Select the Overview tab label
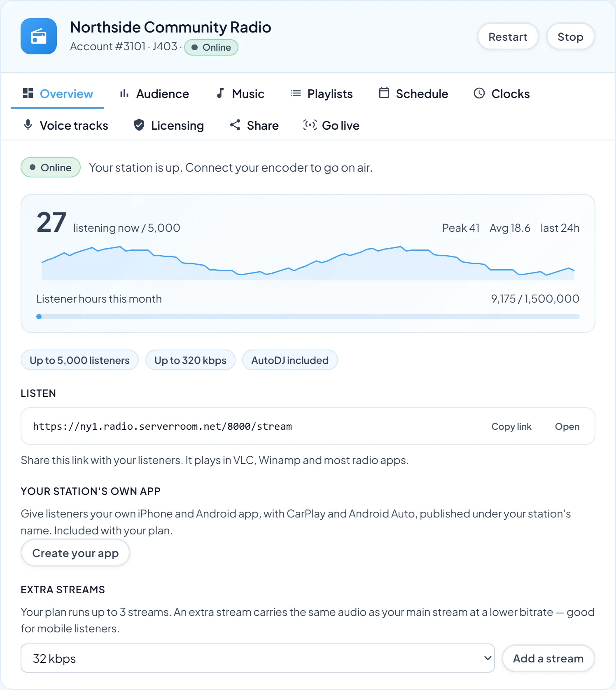616x690 pixels. pos(66,94)
